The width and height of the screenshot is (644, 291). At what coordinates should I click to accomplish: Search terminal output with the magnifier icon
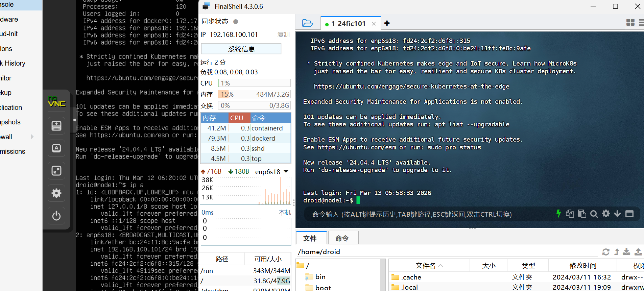pos(594,214)
